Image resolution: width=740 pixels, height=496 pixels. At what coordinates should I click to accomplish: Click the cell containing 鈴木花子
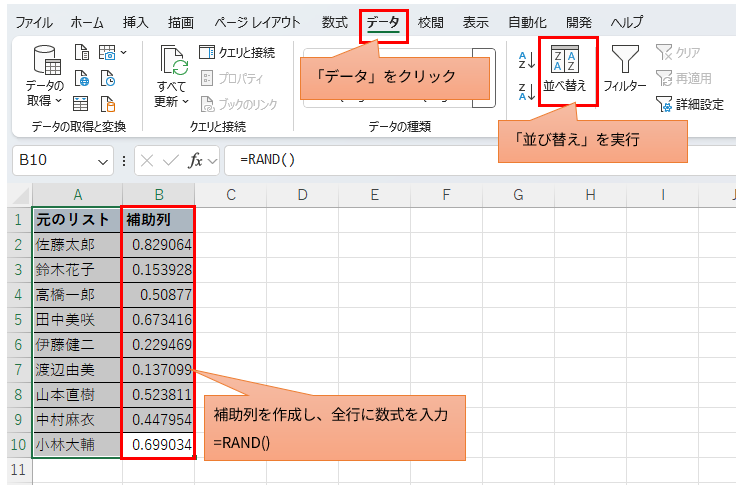[77, 270]
